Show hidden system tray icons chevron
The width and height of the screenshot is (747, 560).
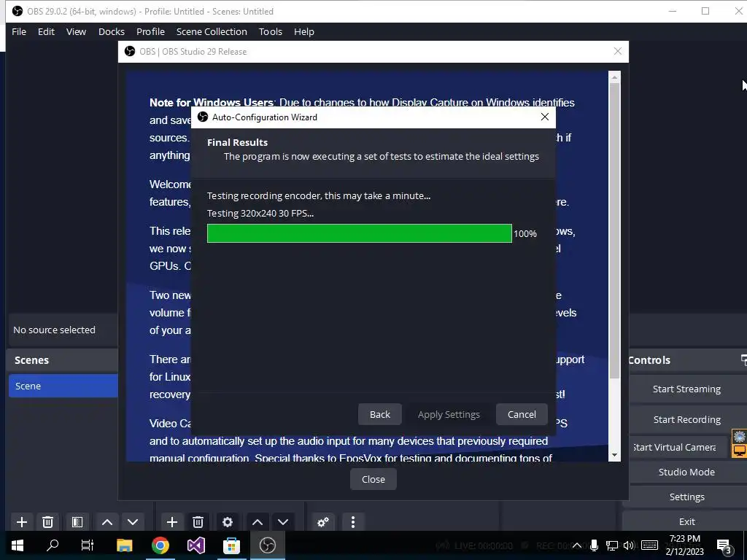[576, 545]
